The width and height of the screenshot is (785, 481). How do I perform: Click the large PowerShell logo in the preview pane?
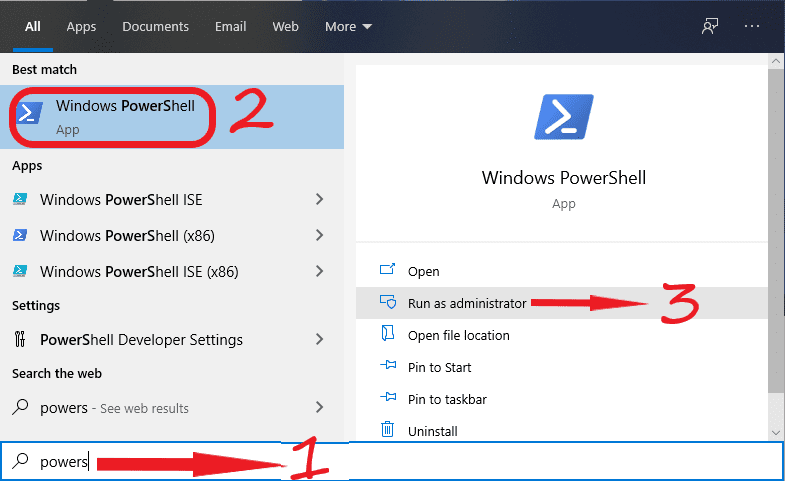(564, 117)
